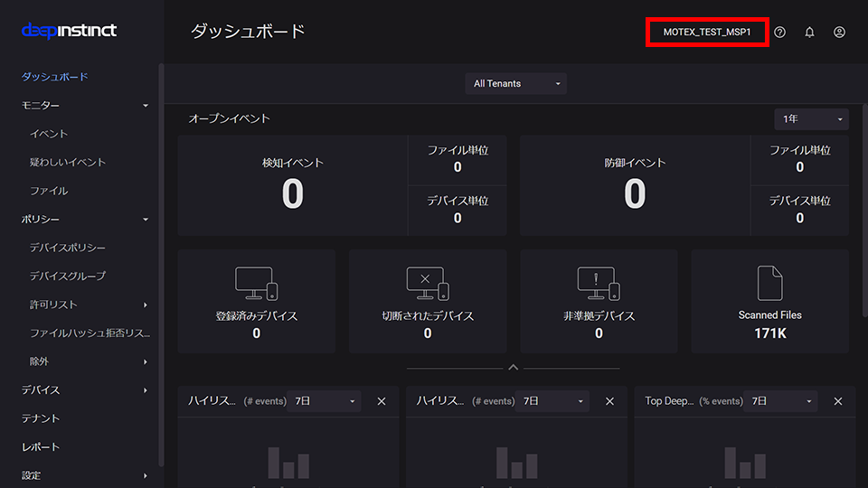Click the disconnected devices monitor icon
This screenshot has height=488, width=868.
[428, 283]
